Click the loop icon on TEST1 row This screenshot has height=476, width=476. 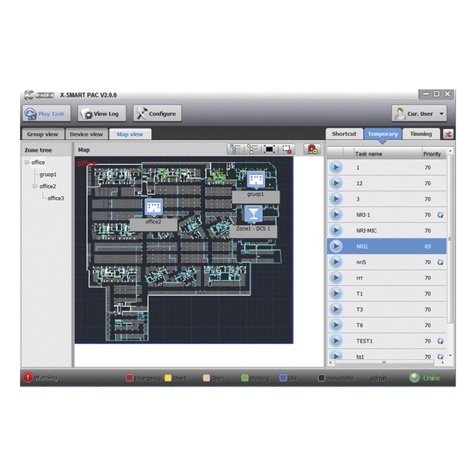[440, 341]
